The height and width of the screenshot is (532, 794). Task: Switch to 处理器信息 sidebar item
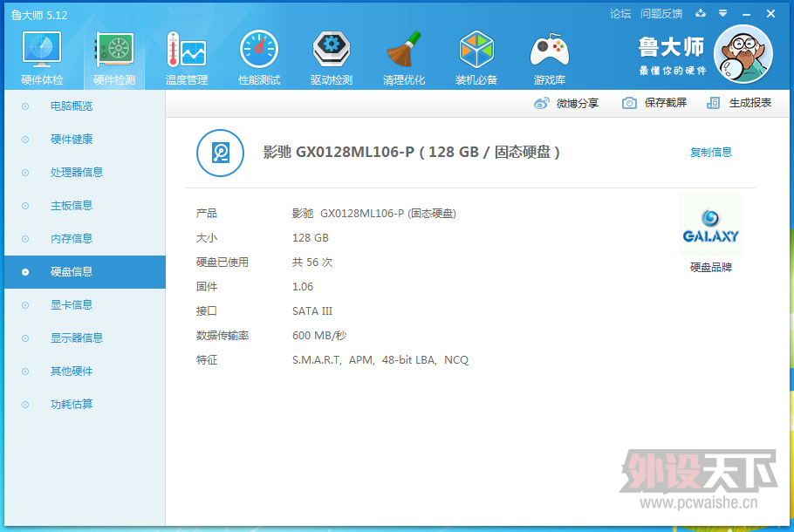point(77,173)
